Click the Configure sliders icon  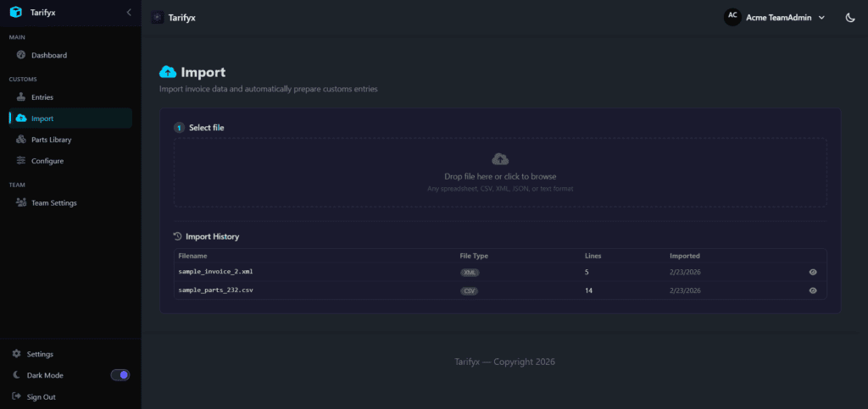point(21,161)
